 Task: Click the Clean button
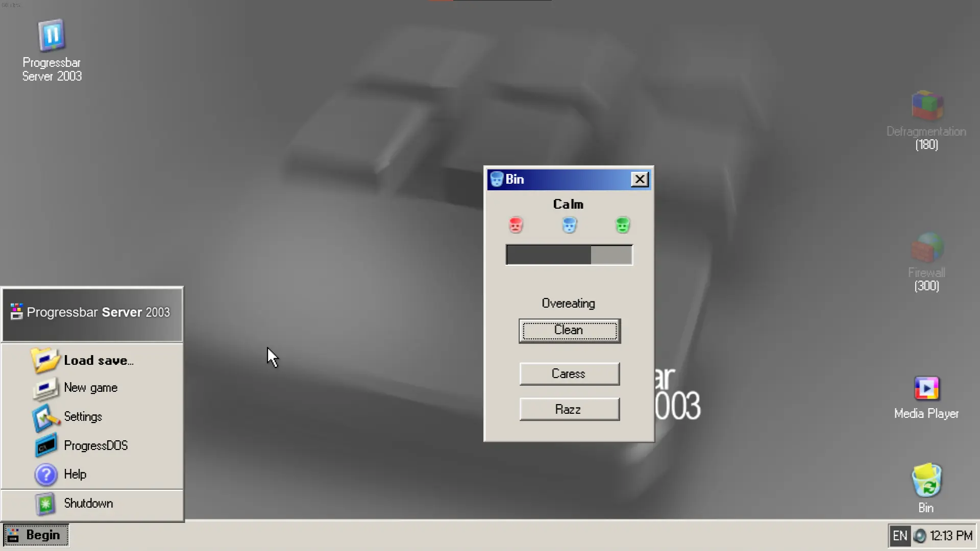click(x=570, y=331)
